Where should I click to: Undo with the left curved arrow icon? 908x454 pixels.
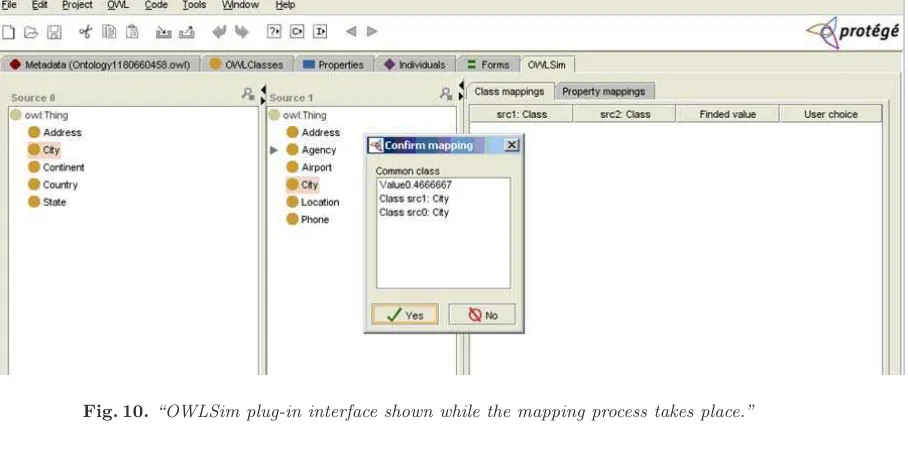[x=219, y=32]
